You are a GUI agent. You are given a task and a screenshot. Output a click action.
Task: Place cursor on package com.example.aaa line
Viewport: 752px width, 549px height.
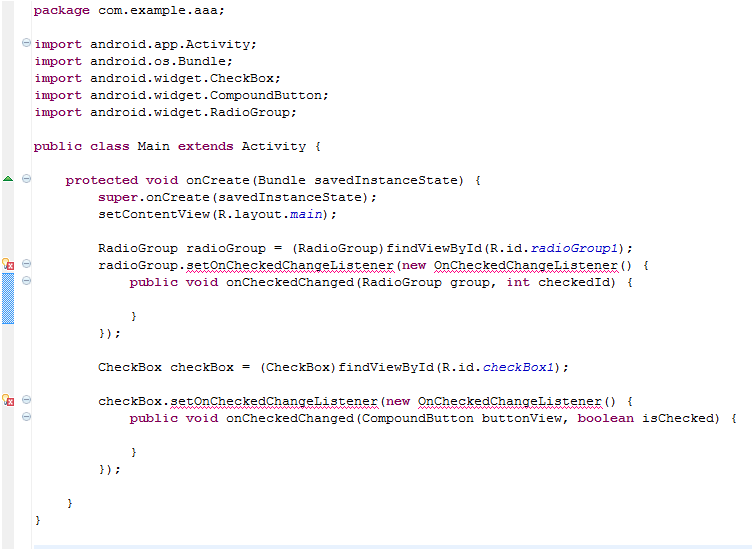(129, 11)
